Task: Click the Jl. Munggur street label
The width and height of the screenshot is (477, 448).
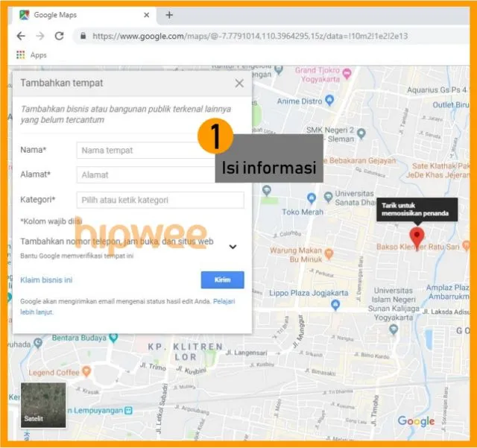Action: pyautogui.click(x=298, y=332)
